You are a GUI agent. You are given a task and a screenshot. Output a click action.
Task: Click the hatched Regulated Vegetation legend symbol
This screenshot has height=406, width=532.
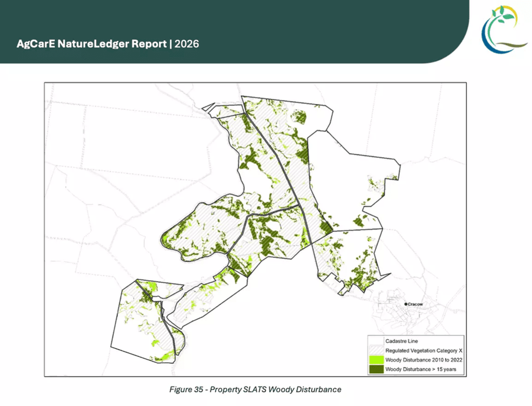coord(376,350)
